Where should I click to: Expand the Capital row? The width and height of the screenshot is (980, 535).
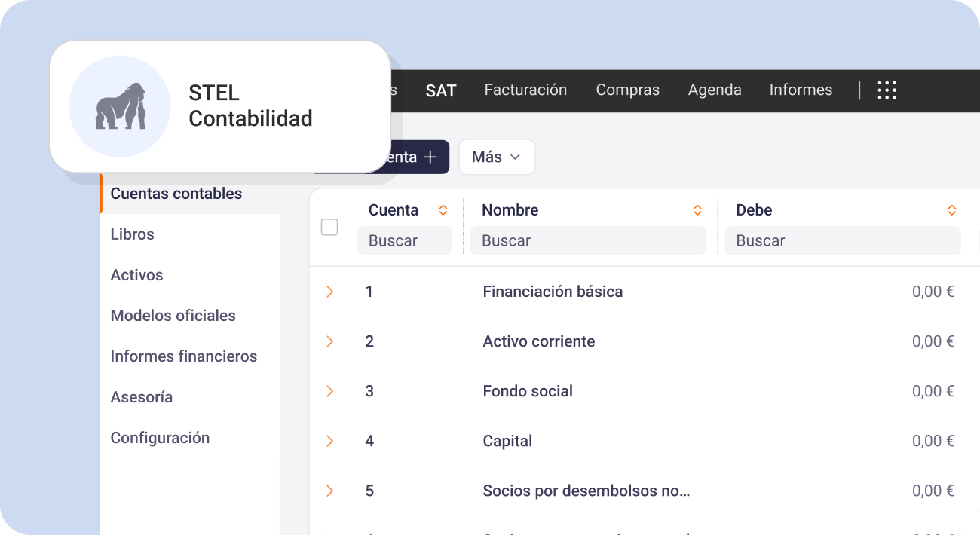pyautogui.click(x=329, y=440)
